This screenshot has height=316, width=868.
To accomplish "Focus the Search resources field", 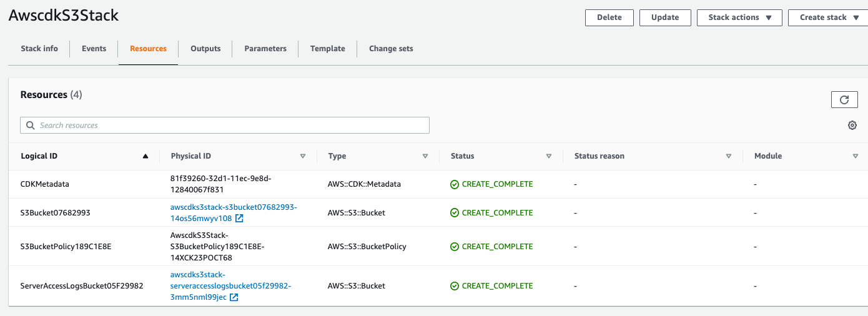I will pyautogui.click(x=225, y=126).
